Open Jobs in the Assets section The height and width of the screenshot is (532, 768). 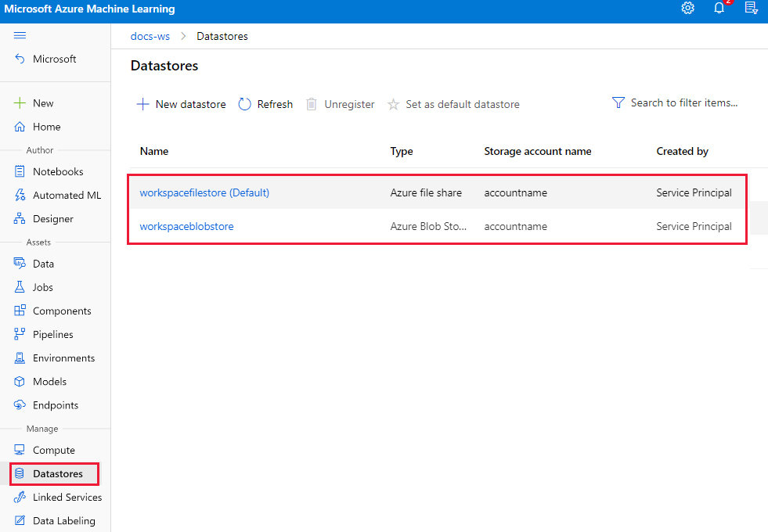(x=42, y=287)
